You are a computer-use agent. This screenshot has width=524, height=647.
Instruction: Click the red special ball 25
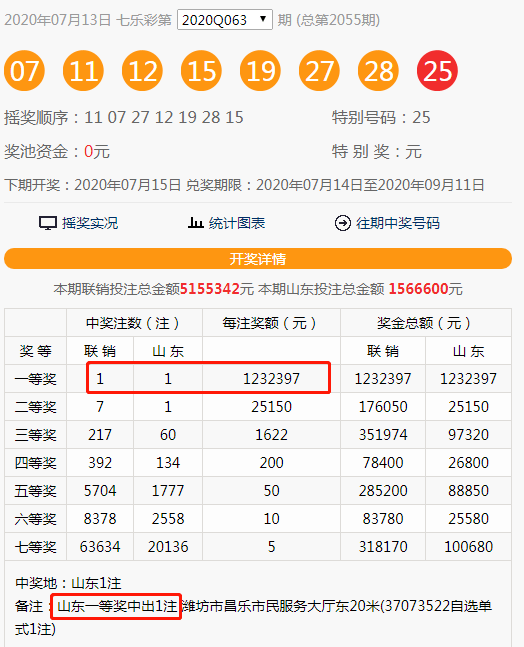click(x=437, y=71)
